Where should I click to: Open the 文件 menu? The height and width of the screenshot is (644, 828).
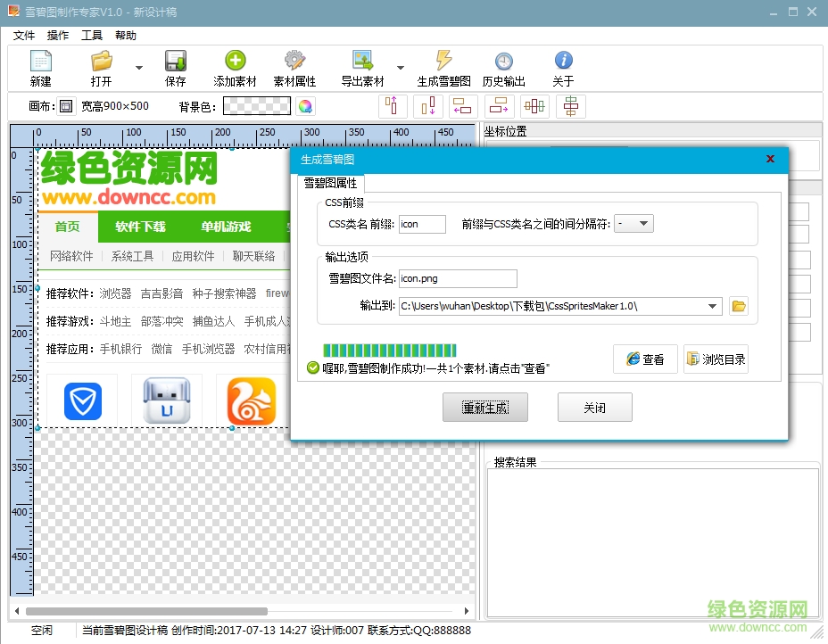[x=24, y=36]
